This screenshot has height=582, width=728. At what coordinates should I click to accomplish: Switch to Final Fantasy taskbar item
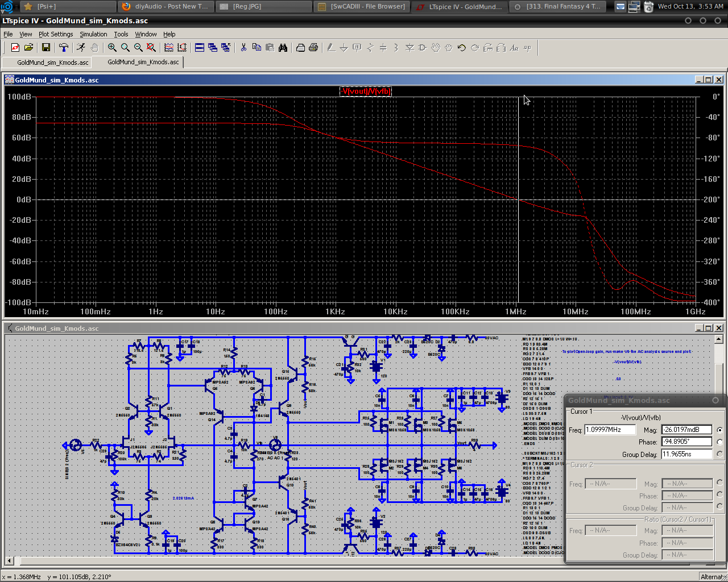pyautogui.click(x=557, y=6)
